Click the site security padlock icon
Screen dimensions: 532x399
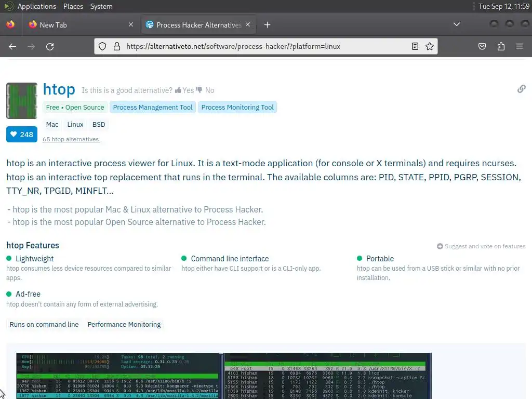tap(117, 46)
